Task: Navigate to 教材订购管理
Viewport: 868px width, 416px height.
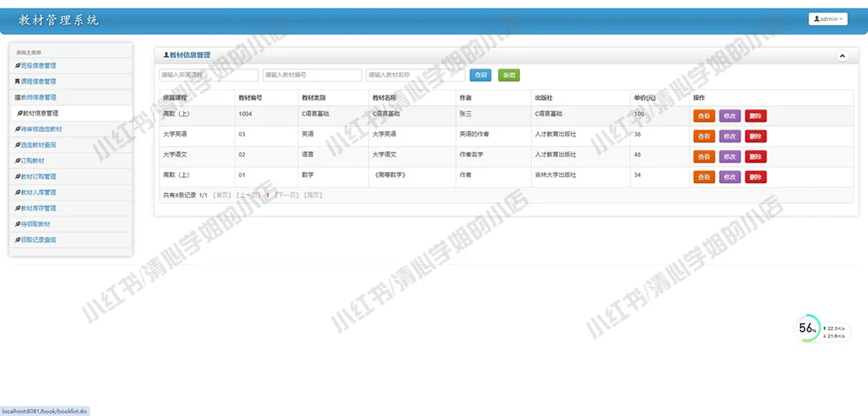Action: point(36,176)
